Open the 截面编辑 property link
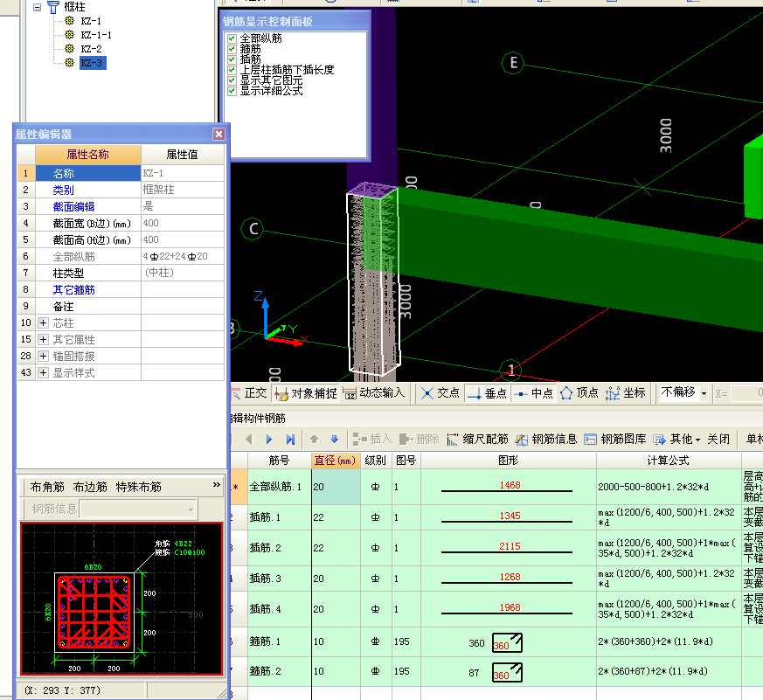This screenshot has height=700, width=763. [x=73, y=207]
